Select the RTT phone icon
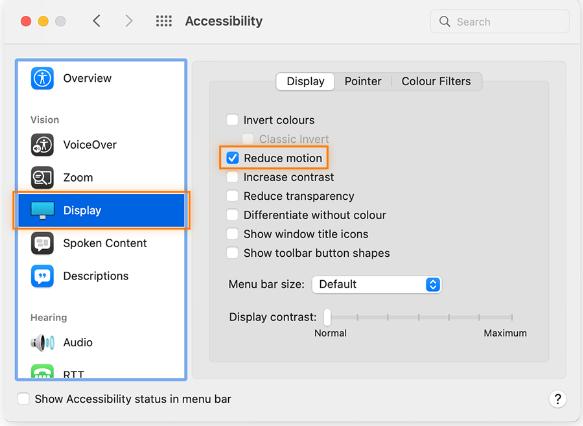The height and width of the screenshot is (426, 583). tap(42, 372)
